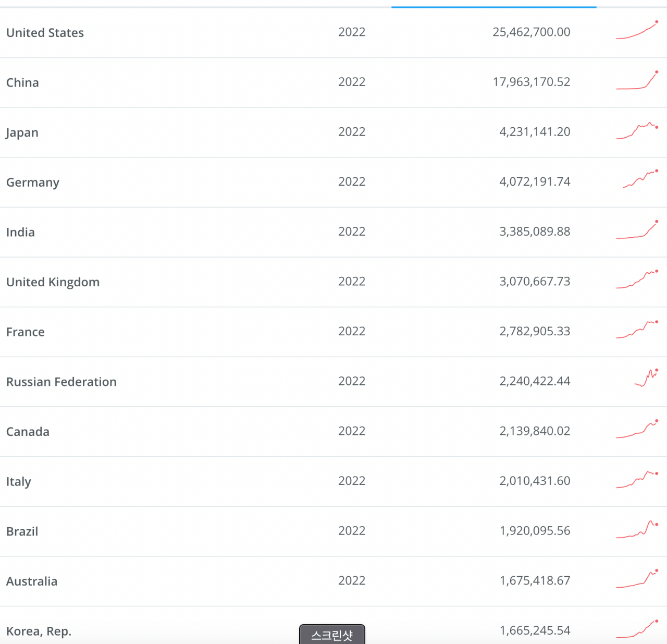The image size is (667, 644).
Task: Open the Russian Federation country link
Action: coord(61,382)
